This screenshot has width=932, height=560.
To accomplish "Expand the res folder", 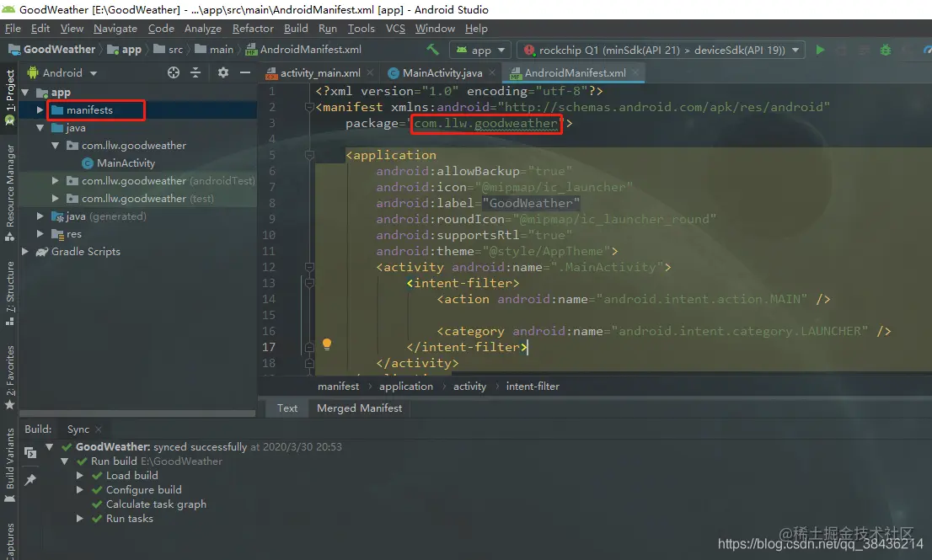I will tap(40, 234).
